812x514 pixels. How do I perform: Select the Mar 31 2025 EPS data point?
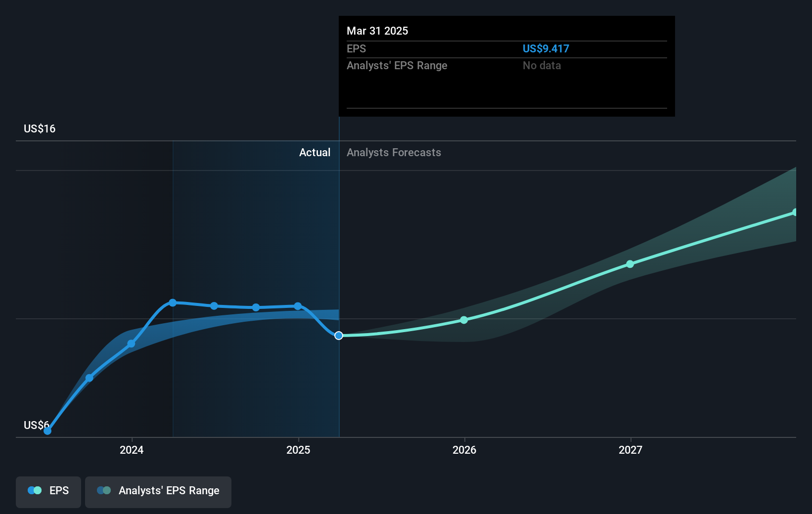coord(339,336)
